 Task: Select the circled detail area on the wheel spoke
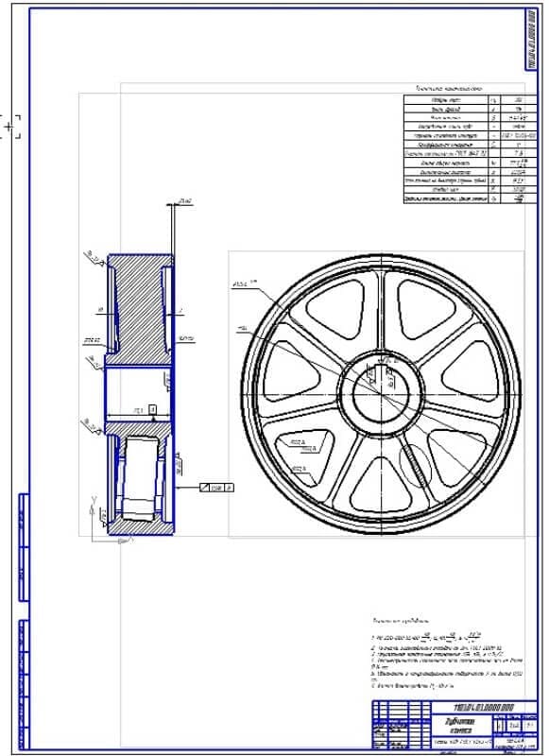point(415,466)
